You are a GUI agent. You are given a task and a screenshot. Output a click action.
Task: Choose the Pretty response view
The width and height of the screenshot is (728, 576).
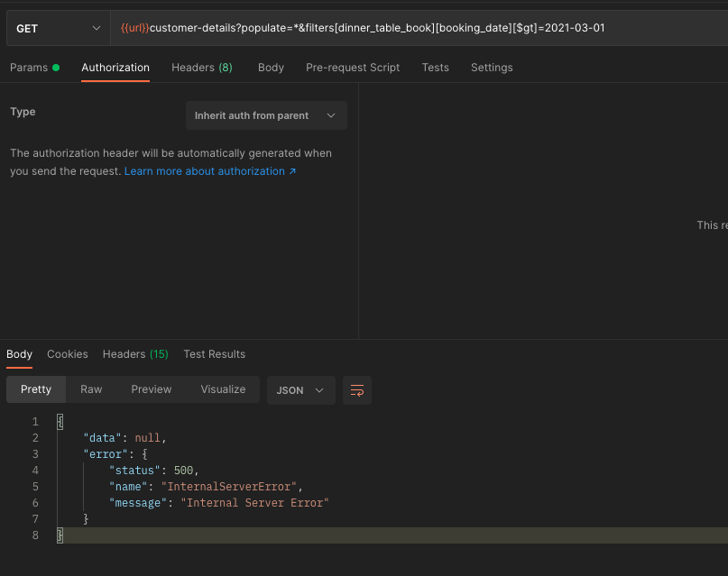[x=36, y=389]
